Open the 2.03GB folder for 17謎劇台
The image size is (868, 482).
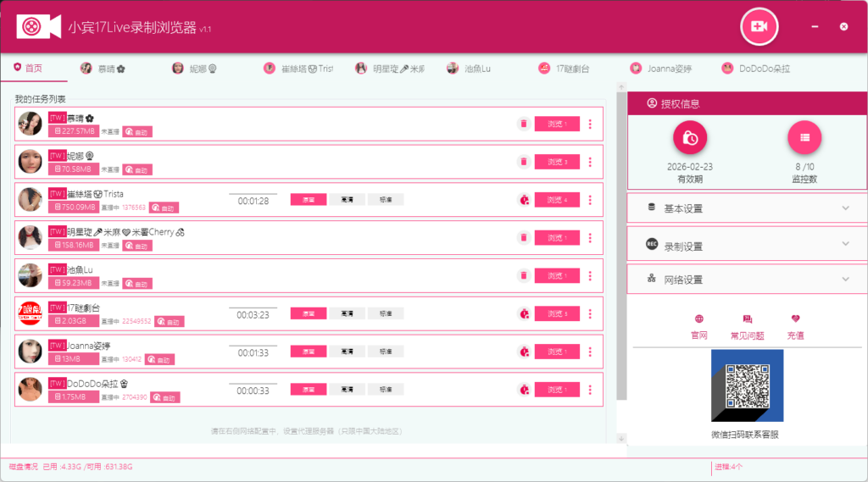(74, 321)
